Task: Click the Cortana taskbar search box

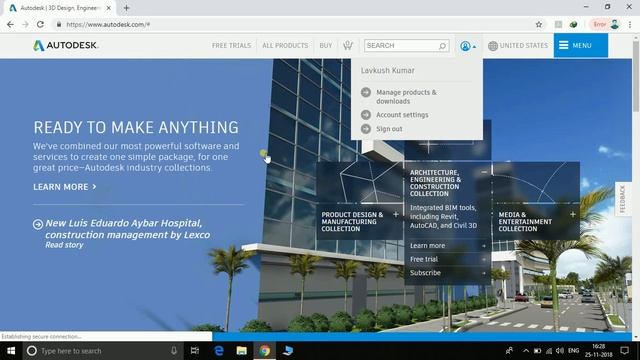Action: (x=102, y=351)
